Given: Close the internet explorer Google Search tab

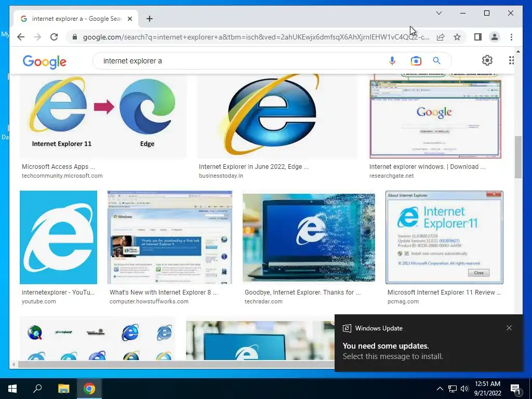Looking at the screenshot, I should click(129, 19).
